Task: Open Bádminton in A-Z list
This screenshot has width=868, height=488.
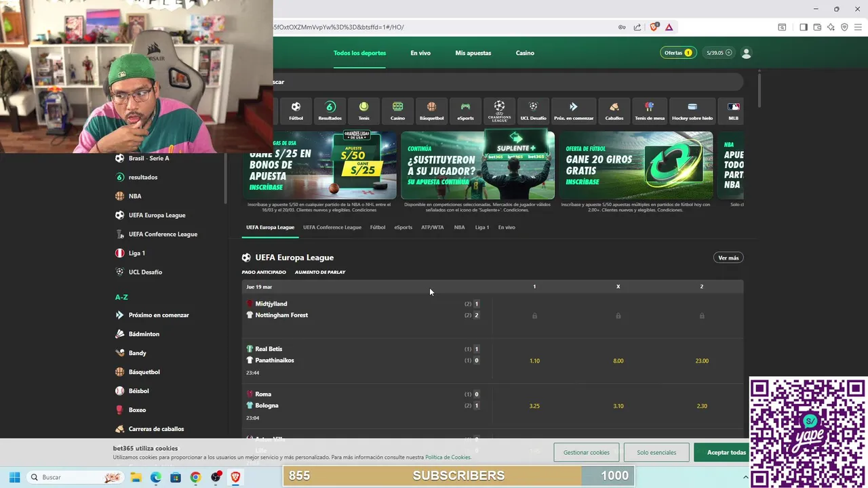Action: (x=144, y=333)
